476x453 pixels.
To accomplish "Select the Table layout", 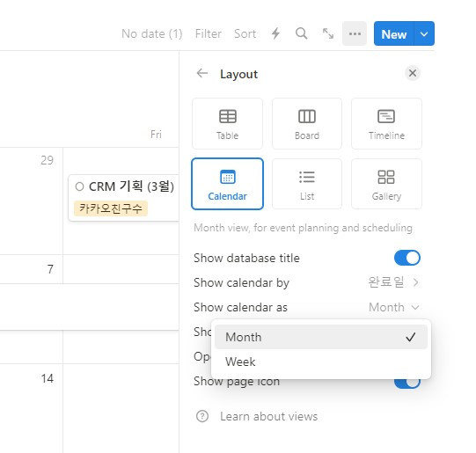I will pyautogui.click(x=227, y=123).
